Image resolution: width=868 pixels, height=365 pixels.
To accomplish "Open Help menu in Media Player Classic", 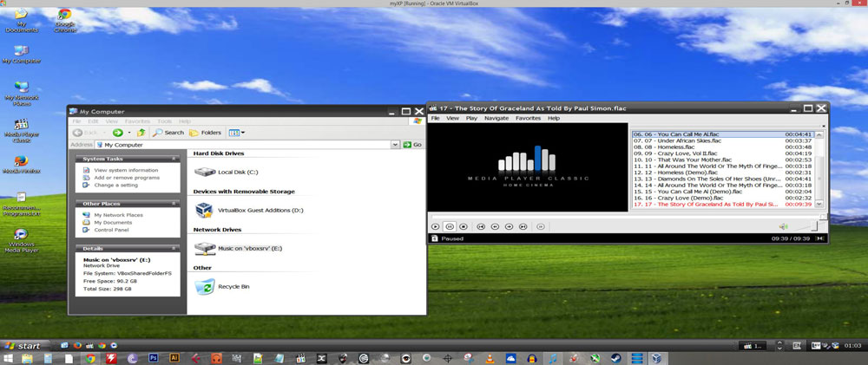I will (x=554, y=119).
